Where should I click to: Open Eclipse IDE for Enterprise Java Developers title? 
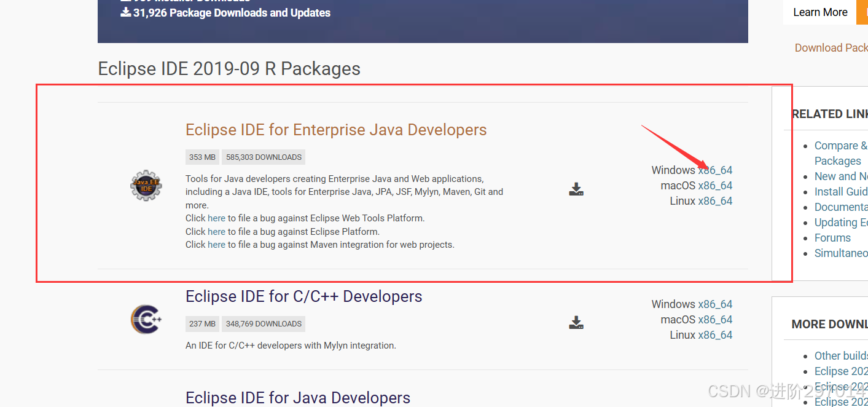(336, 130)
